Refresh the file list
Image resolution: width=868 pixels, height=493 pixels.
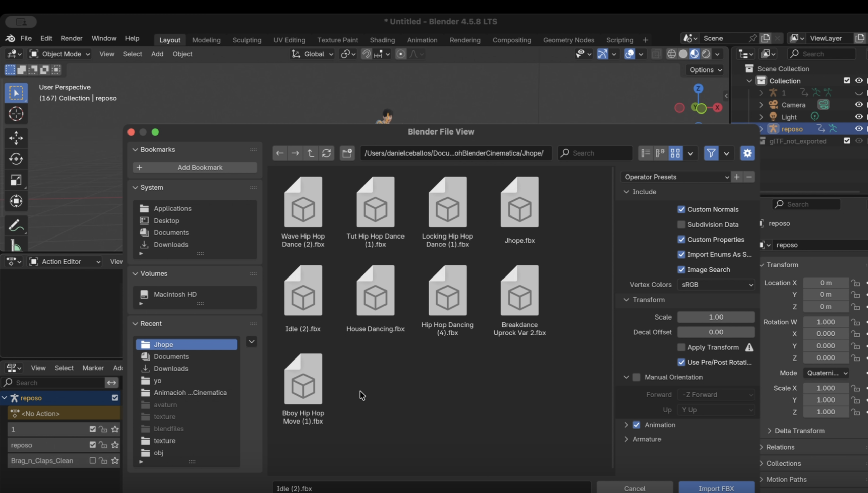[326, 153]
